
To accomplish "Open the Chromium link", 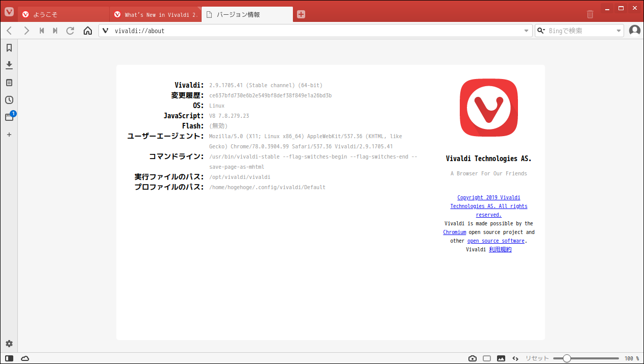I will point(455,232).
